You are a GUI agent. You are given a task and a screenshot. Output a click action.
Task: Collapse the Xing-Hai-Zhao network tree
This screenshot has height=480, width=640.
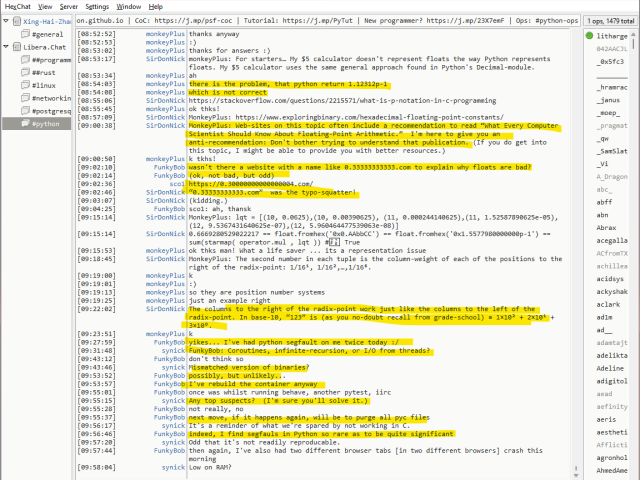(x=5, y=21)
